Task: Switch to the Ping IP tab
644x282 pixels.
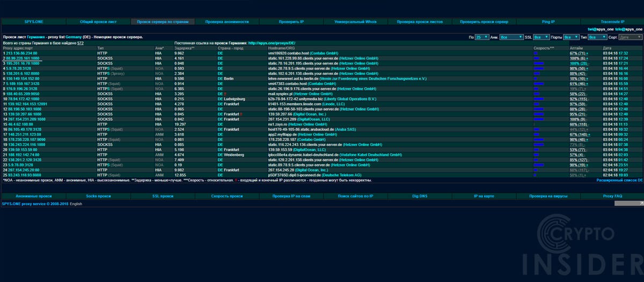Action: 548,21
